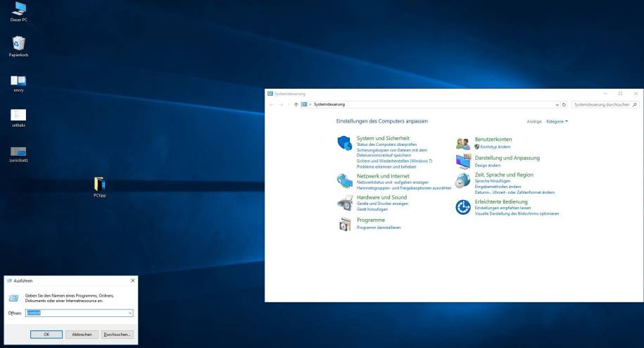Screen dimensions: 644x348
Task: Open Netzwerk und Internet heading link
Action: (383, 176)
